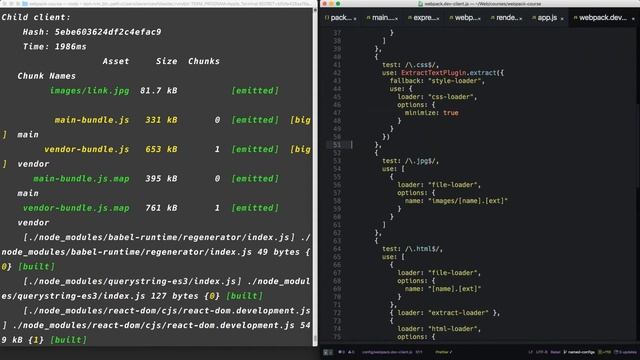This screenshot has height=360, width=640.
Task: Switch to the rende... editor tab
Action: click(507, 18)
